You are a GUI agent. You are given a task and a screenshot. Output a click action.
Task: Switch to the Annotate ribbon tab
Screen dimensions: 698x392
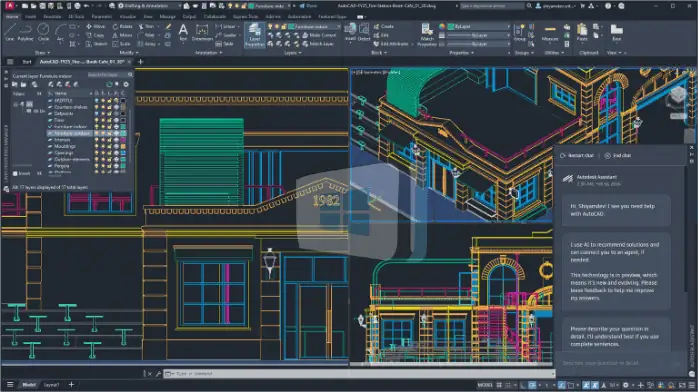52,16
